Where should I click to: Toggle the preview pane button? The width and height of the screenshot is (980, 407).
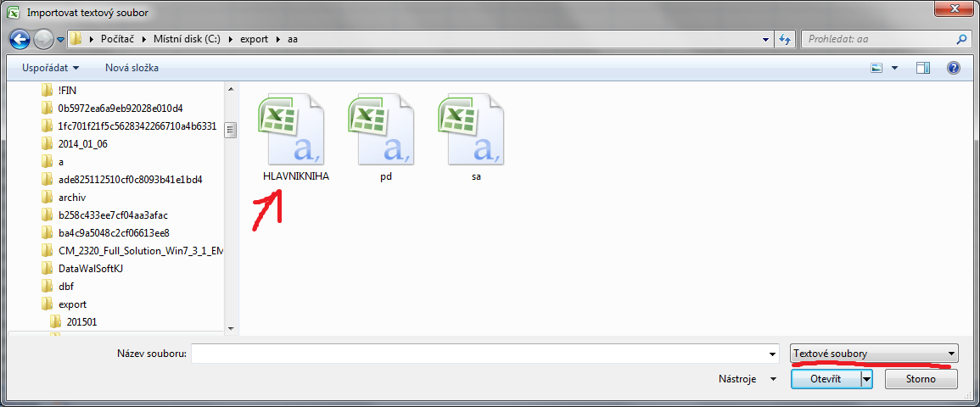923,68
